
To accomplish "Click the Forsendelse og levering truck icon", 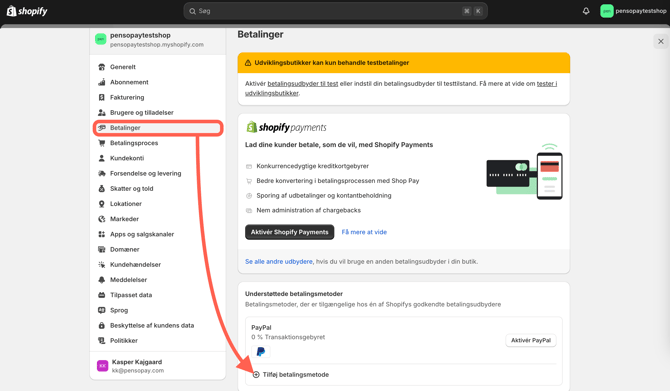I will click(x=102, y=173).
